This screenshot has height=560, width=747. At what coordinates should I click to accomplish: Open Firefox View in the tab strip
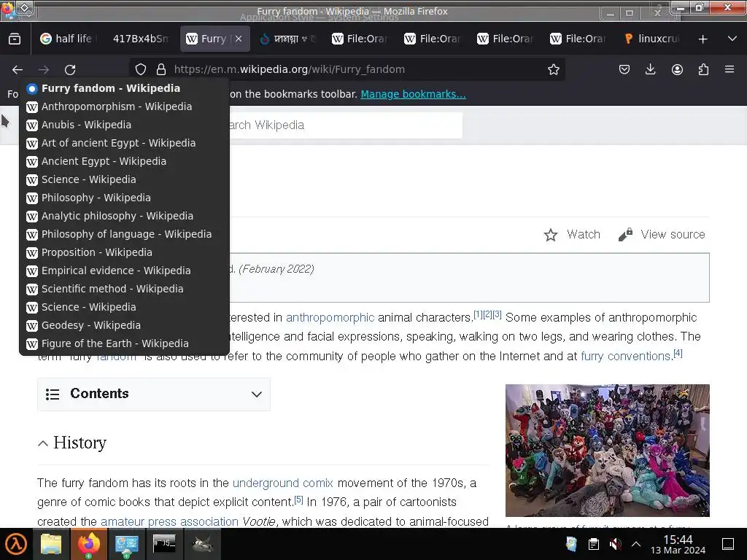point(15,39)
